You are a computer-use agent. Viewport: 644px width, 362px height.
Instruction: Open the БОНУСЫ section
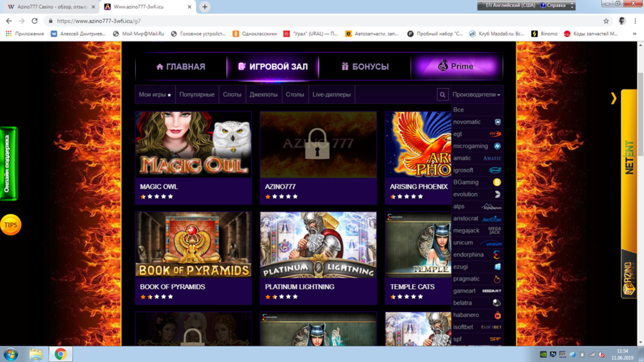point(364,67)
